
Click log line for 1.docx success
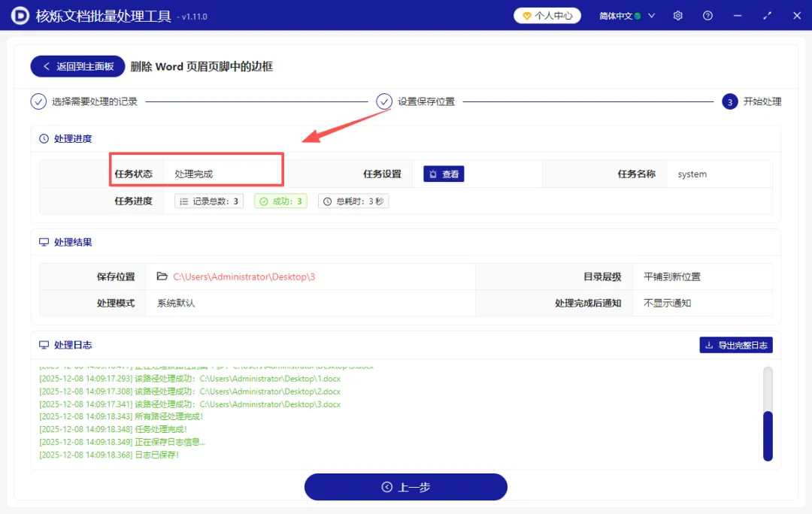tap(190, 379)
